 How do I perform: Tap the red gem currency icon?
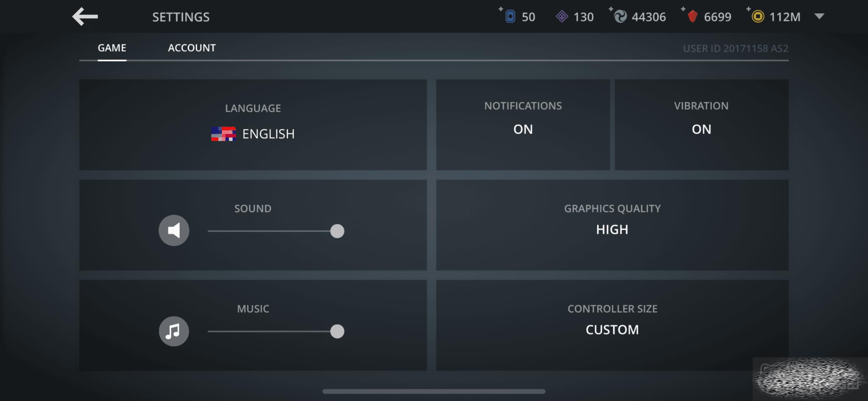pyautogui.click(x=692, y=17)
